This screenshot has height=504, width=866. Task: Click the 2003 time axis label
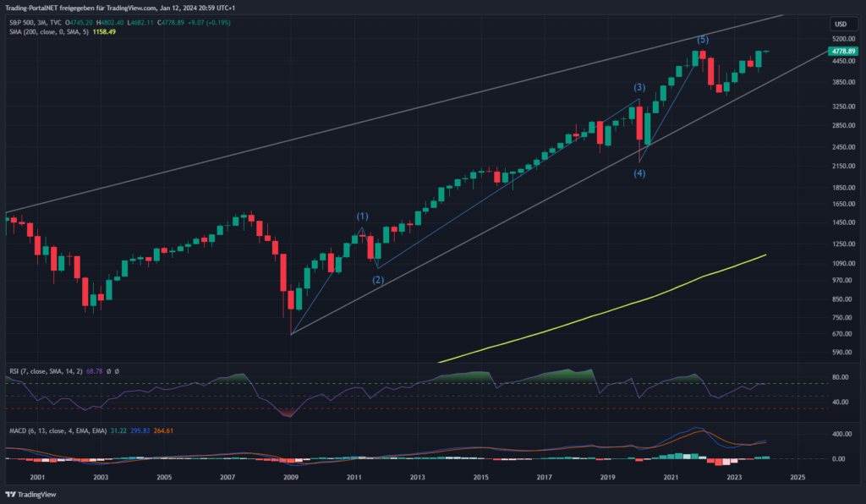[101, 478]
